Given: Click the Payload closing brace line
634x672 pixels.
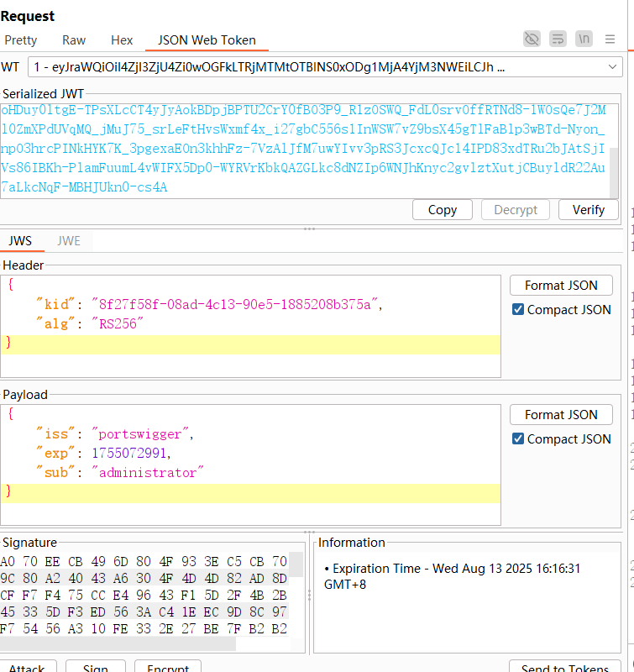Looking at the screenshot, I should [x=250, y=493].
